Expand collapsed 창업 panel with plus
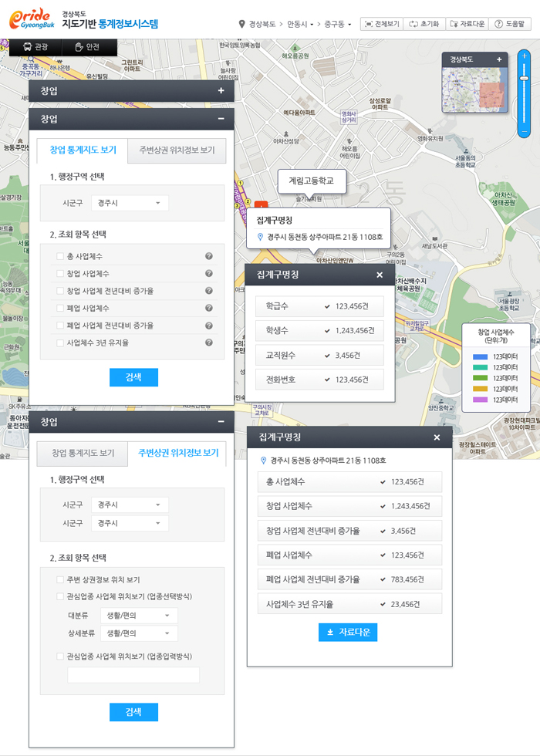The width and height of the screenshot is (540, 756). coord(221,91)
